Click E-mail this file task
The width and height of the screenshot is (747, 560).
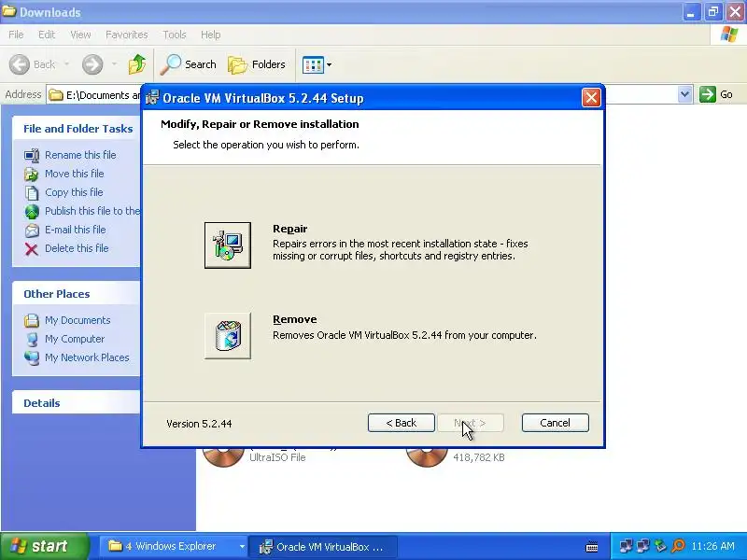point(76,230)
